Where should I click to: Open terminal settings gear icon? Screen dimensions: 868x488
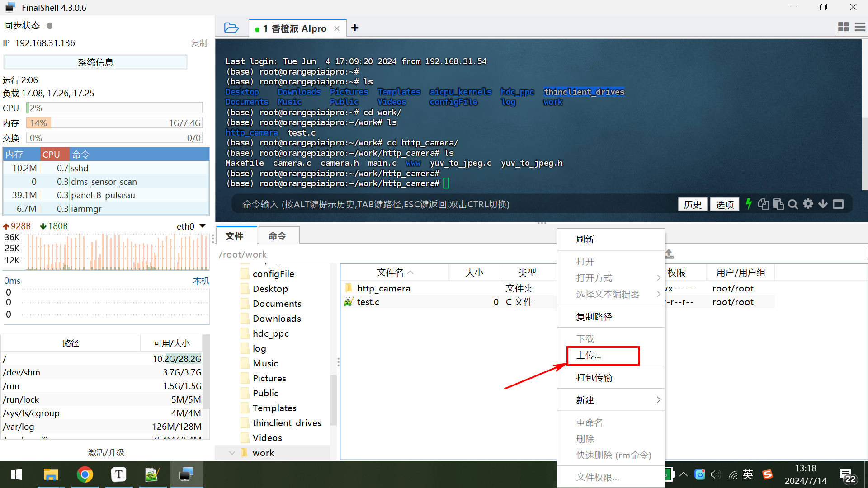click(x=808, y=204)
